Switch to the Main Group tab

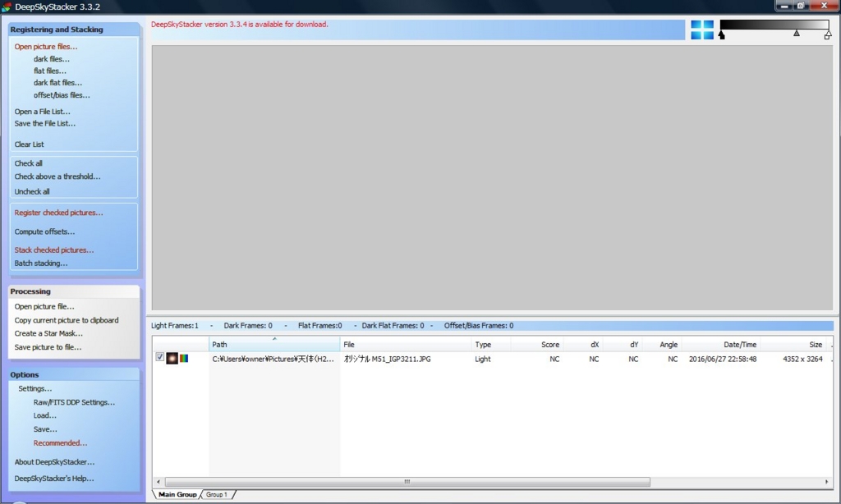pos(177,494)
